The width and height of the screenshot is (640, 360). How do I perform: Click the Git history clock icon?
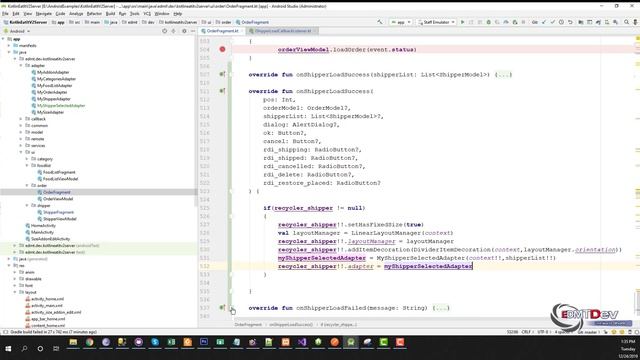tap(561, 22)
